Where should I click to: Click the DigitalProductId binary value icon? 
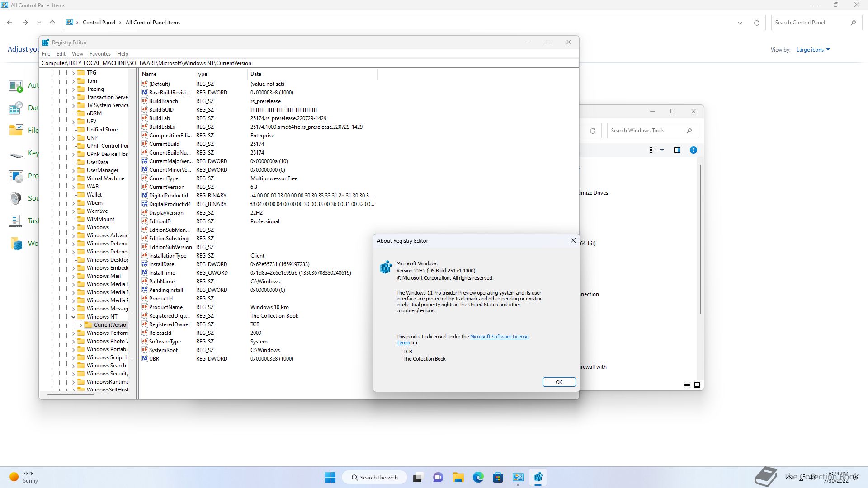145,195
